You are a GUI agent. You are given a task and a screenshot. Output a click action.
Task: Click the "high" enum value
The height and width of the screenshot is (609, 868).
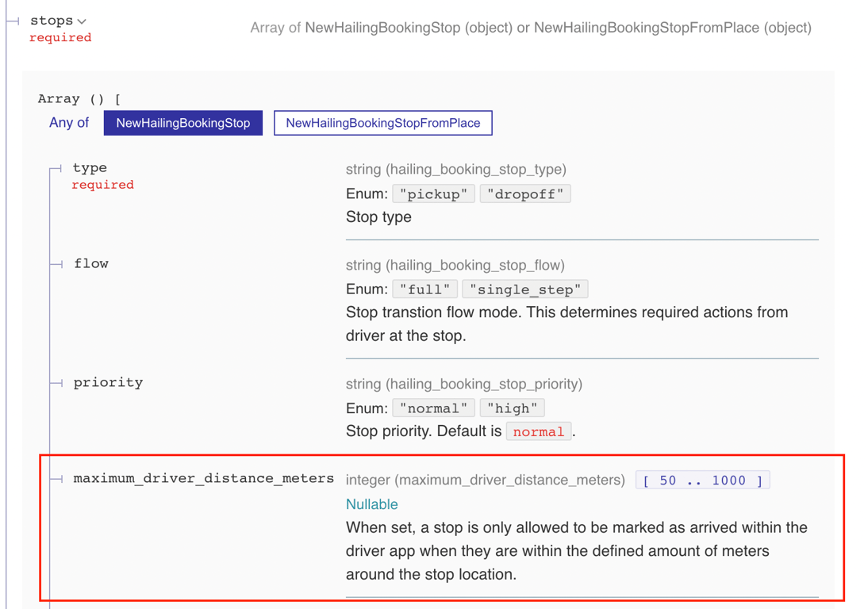pos(512,408)
